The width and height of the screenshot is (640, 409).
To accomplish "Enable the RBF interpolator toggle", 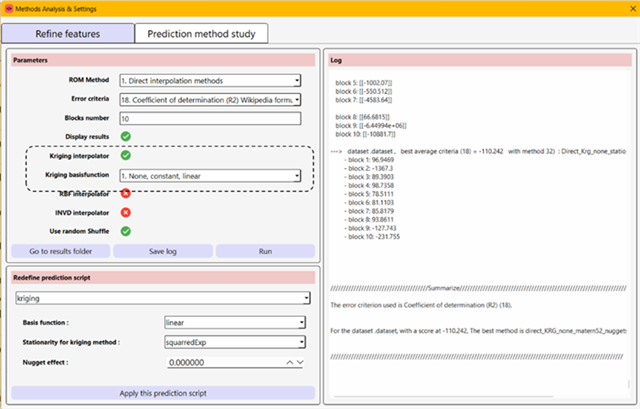I will [126, 193].
